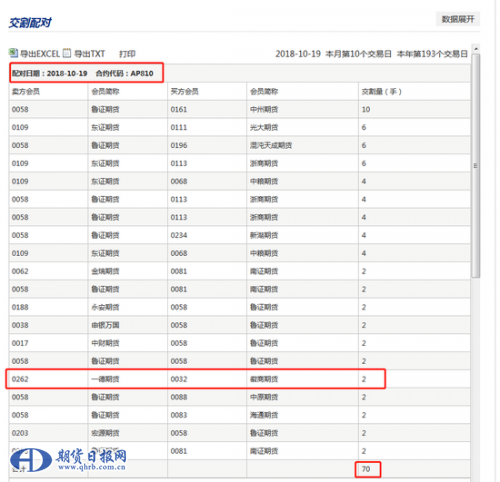Select the 徽商期货 cell
This screenshot has height=482, width=500.
point(302,379)
